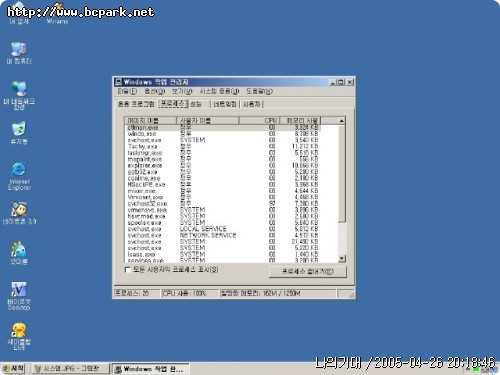
Task: Click the CPU 사용: 100% status bar entry
Action: pyautogui.click(x=189, y=293)
